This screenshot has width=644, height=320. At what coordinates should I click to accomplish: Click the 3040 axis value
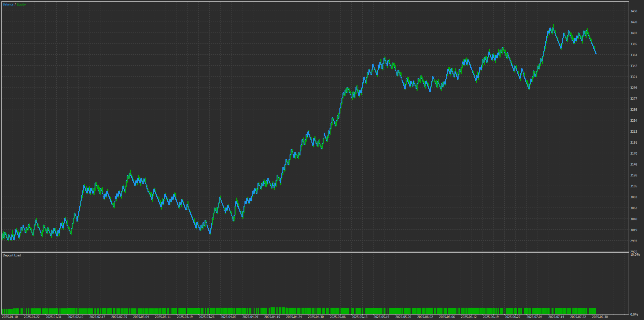click(634, 219)
